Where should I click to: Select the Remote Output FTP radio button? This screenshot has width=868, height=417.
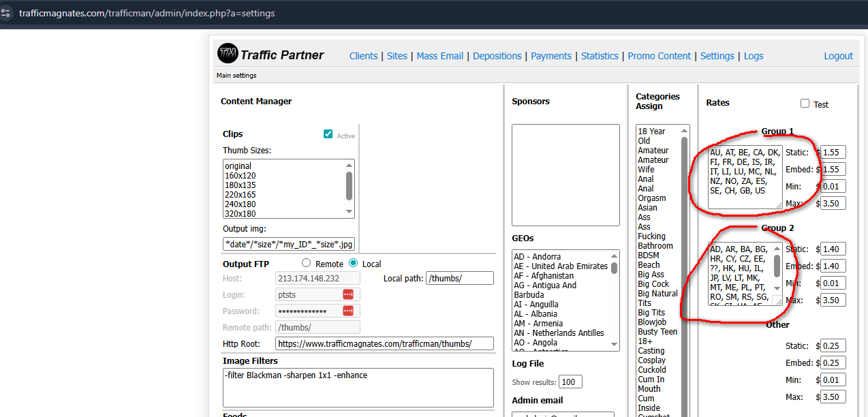306,263
